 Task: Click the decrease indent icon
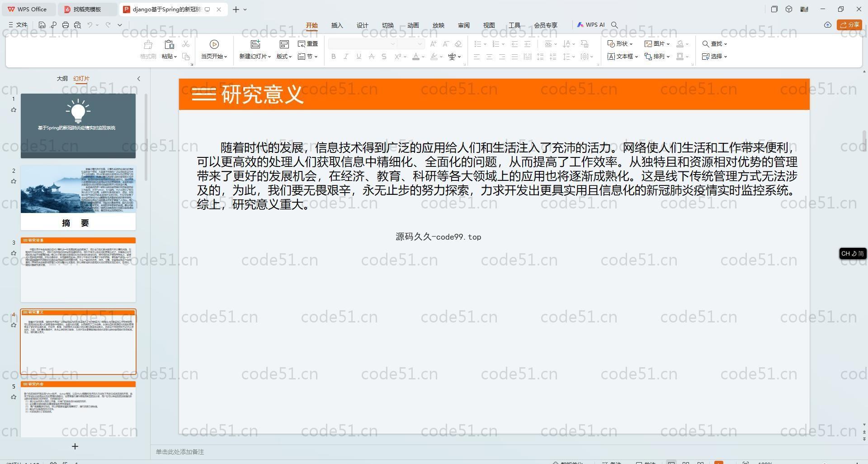tap(514, 44)
